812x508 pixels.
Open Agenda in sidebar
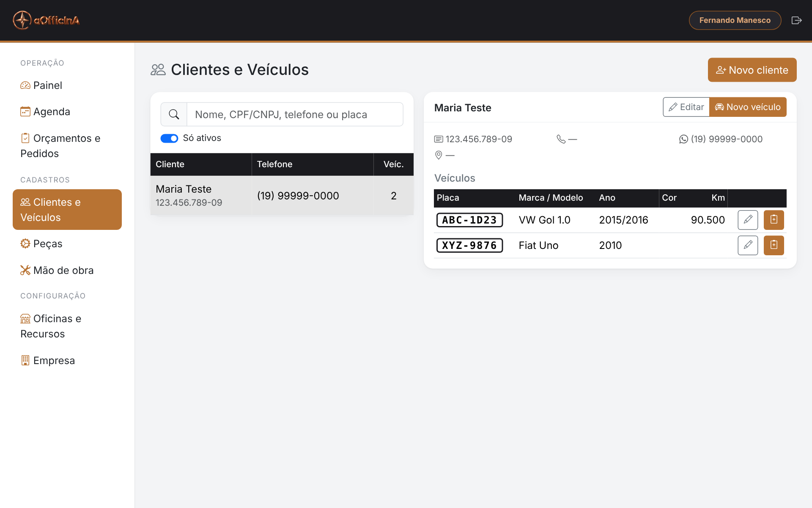(67, 112)
